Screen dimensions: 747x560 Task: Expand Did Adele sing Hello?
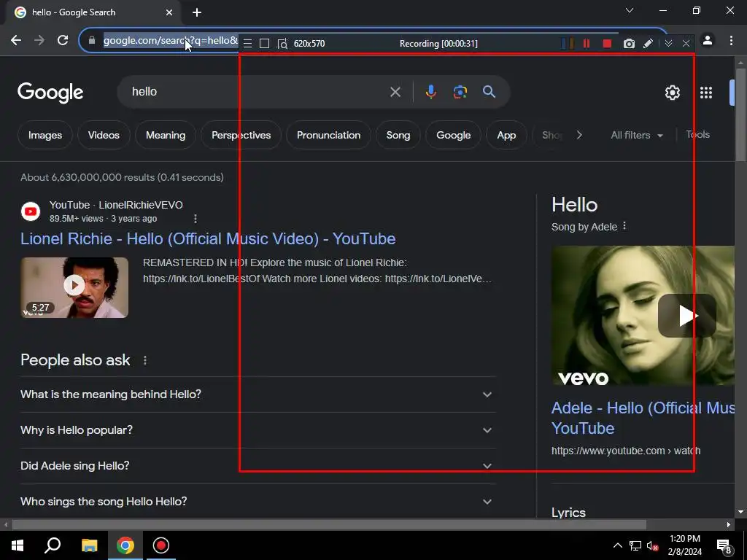point(258,466)
